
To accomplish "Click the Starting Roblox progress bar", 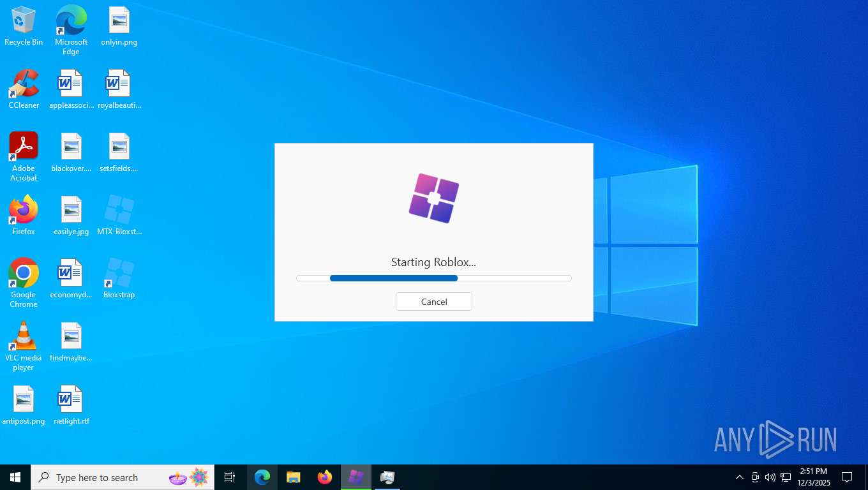I will point(434,278).
